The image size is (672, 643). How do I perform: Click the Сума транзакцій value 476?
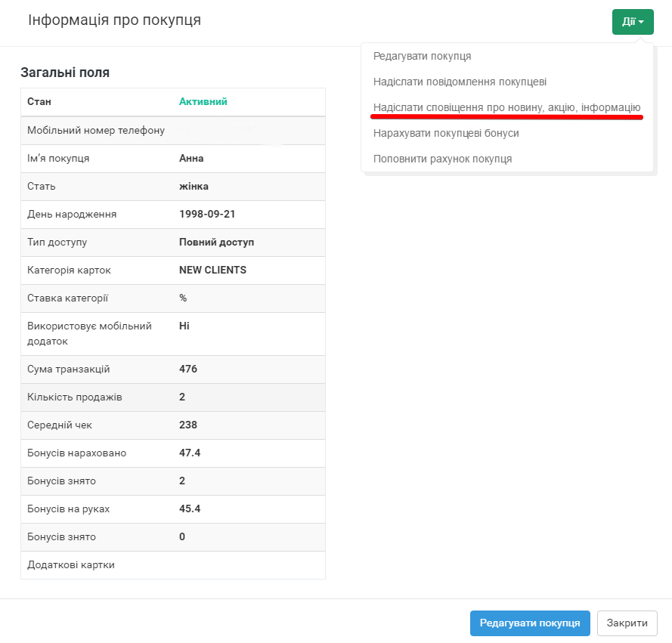(x=187, y=369)
